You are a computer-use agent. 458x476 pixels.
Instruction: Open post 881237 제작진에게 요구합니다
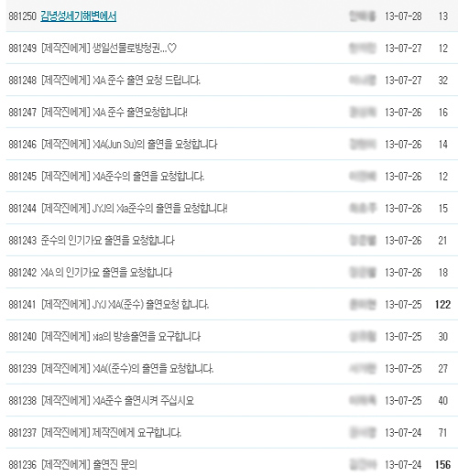click(111, 433)
